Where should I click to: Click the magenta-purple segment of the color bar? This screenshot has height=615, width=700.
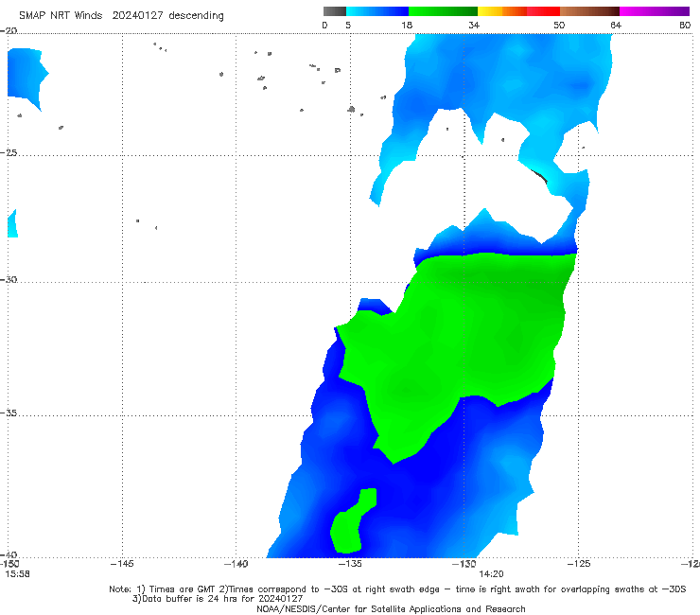point(655,11)
